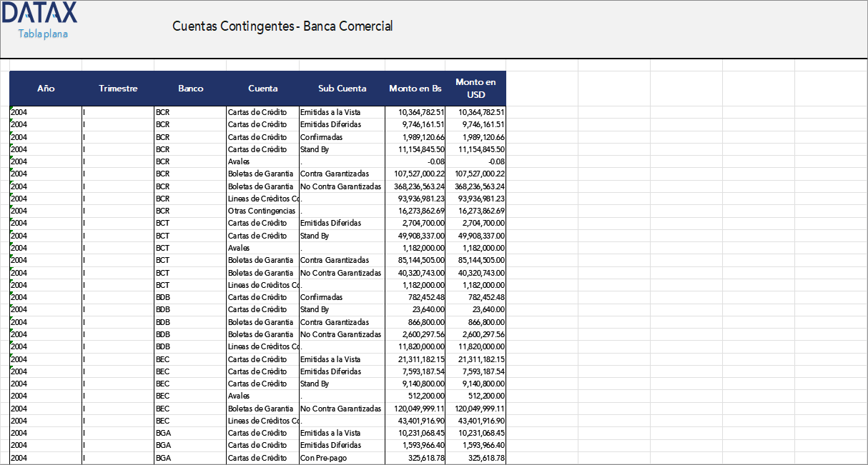Screen dimensions: 868x465
Task: Select the Sub Cuenta column header
Action: [342, 89]
